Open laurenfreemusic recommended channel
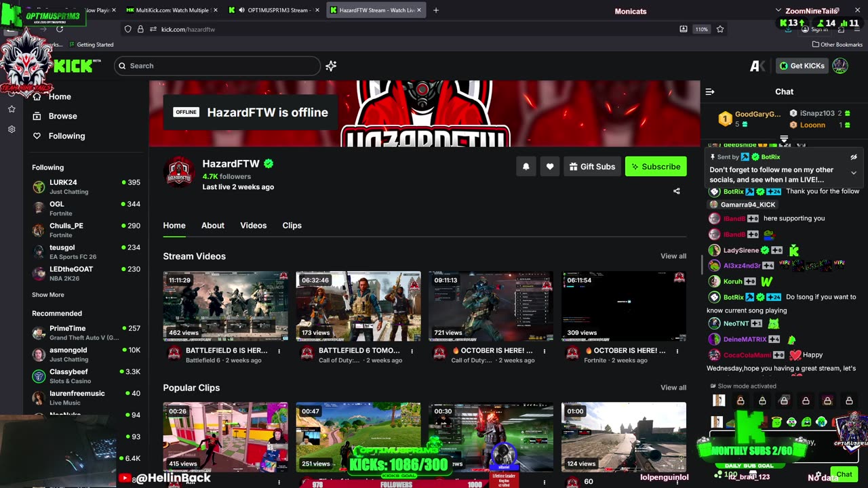This screenshot has width=868, height=488. pos(85,398)
